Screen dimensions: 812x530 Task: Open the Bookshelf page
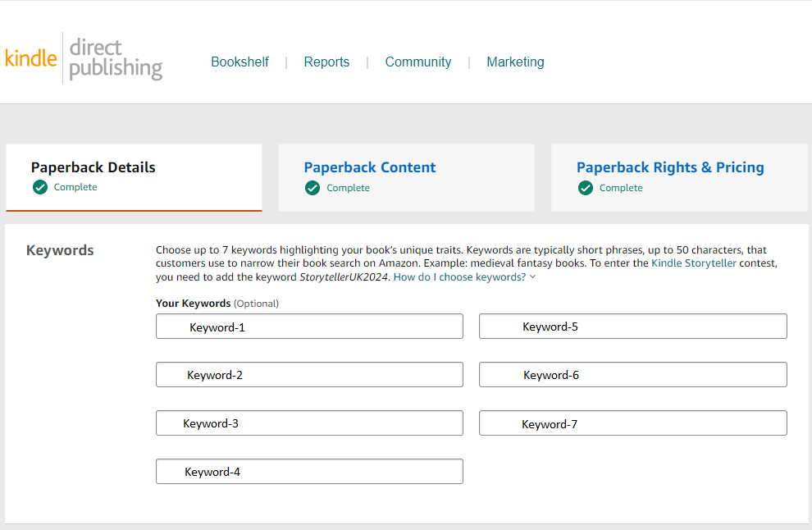pos(239,62)
